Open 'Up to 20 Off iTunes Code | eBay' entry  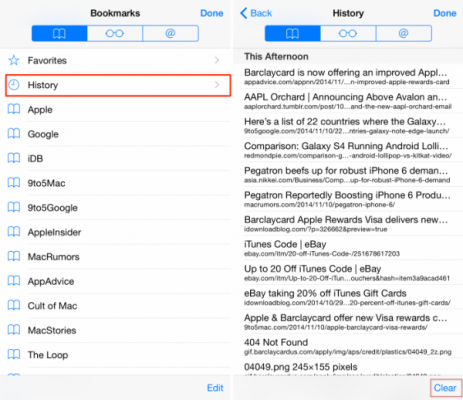tap(348, 273)
